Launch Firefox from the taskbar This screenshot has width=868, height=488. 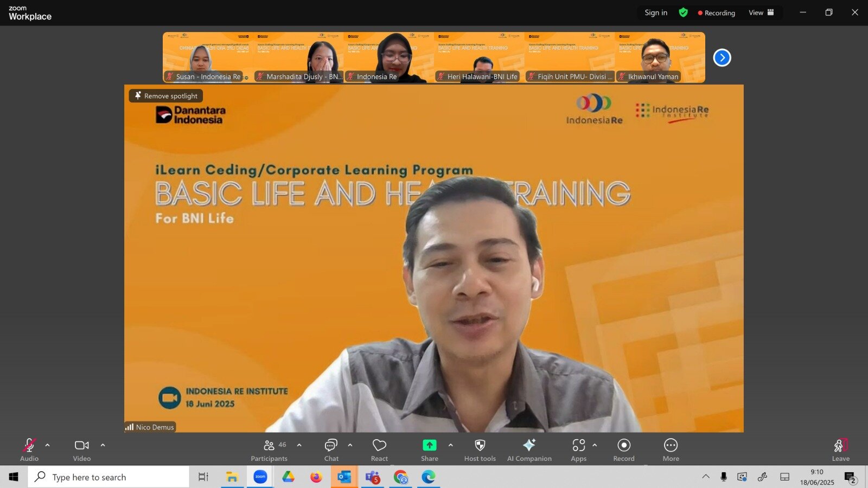tap(316, 477)
